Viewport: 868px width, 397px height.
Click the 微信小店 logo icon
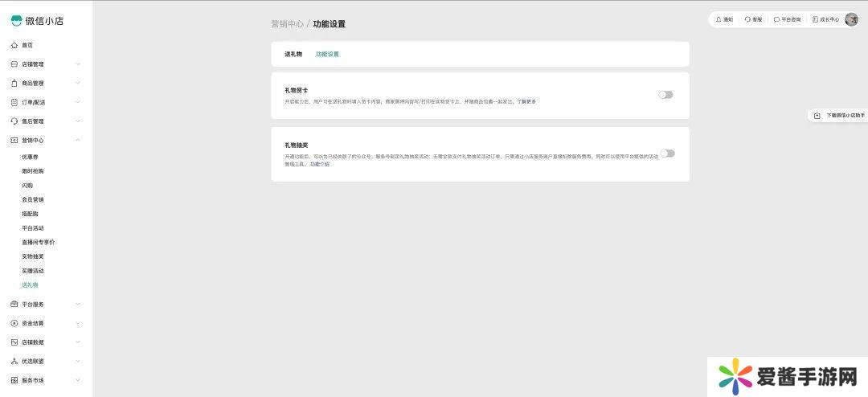tap(16, 21)
